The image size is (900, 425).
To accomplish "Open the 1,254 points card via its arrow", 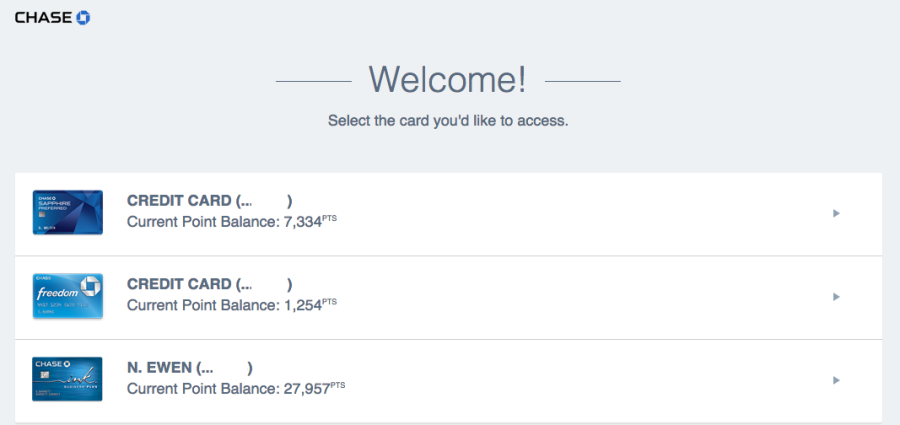I will click(x=836, y=297).
